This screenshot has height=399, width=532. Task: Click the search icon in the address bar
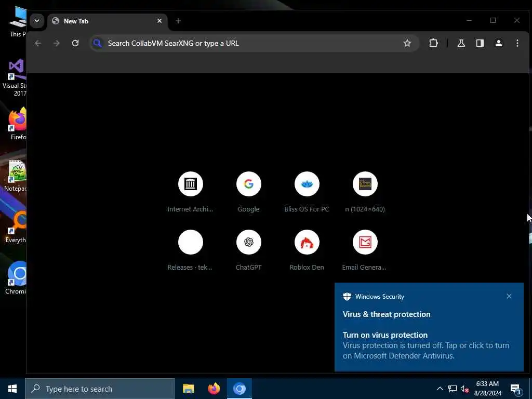click(x=97, y=43)
